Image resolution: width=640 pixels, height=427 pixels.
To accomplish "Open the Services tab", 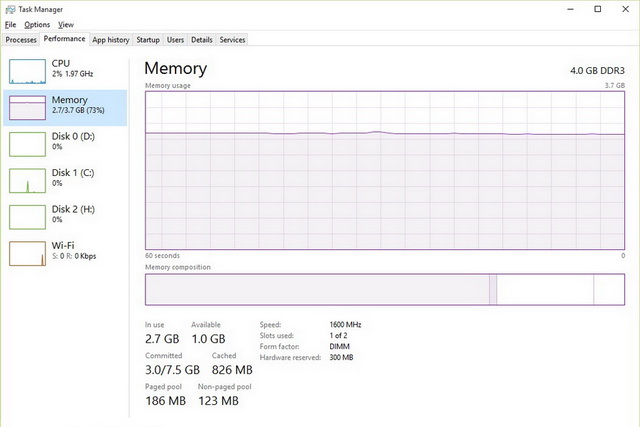I will 232,40.
